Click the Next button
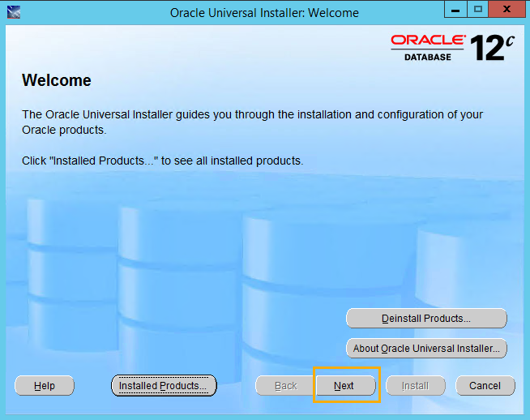The width and height of the screenshot is (530, 420). [x=345, y=385]
